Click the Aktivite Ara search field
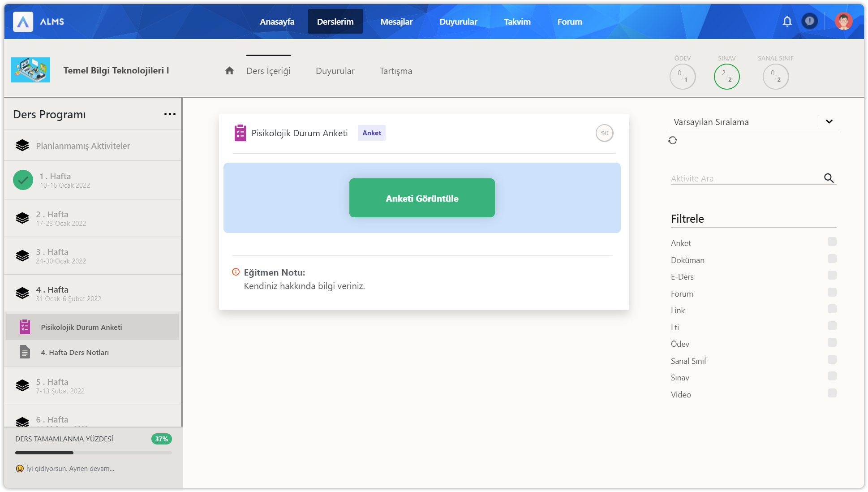Image resolution: width=868 pixels, height=492 pixels. (x=743, y=178)
